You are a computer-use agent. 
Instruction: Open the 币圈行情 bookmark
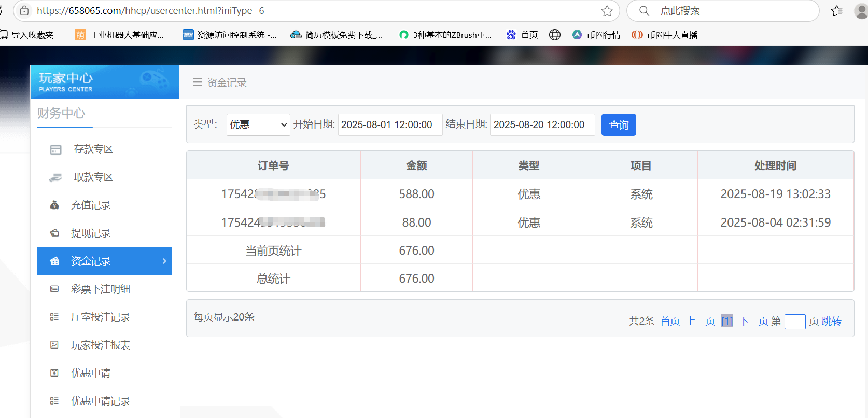[597, 35]
